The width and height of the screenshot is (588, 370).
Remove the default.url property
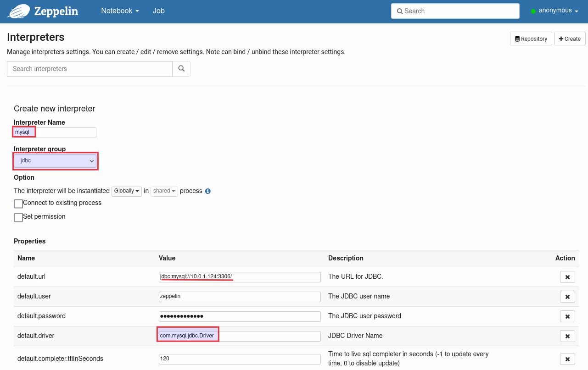567,277
